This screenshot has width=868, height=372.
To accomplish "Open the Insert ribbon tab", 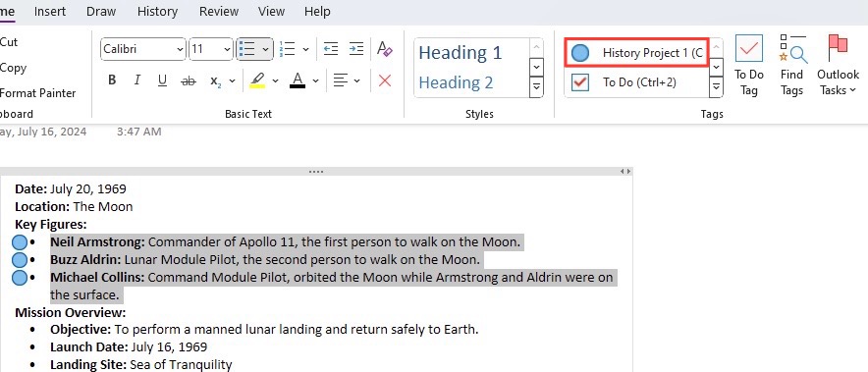I will click(50, 11).
